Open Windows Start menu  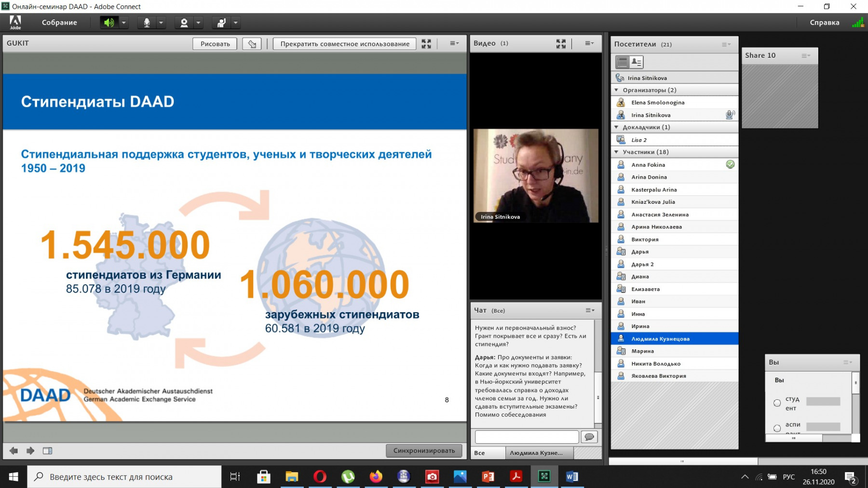click(14, 477)
